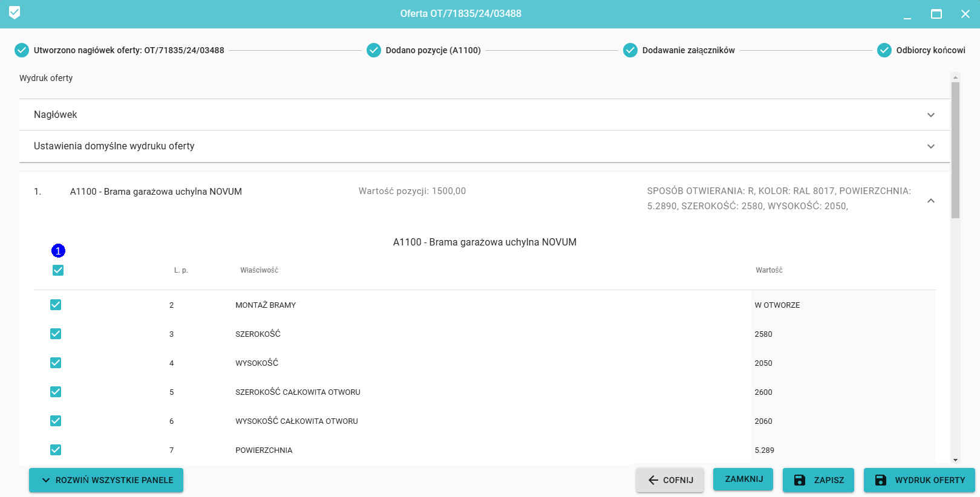Maximize the offer window
Viewport: 980px width, 497px height.
click(936, 14)
